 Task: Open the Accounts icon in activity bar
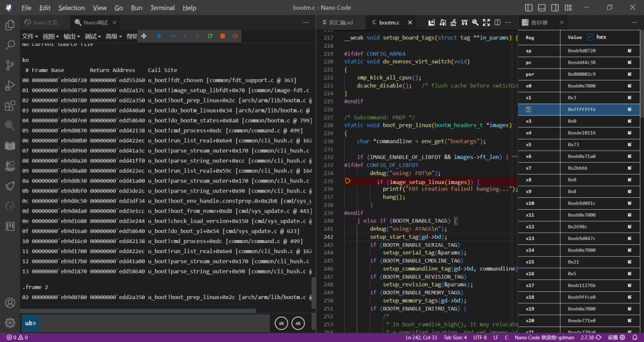pos(10,303)
